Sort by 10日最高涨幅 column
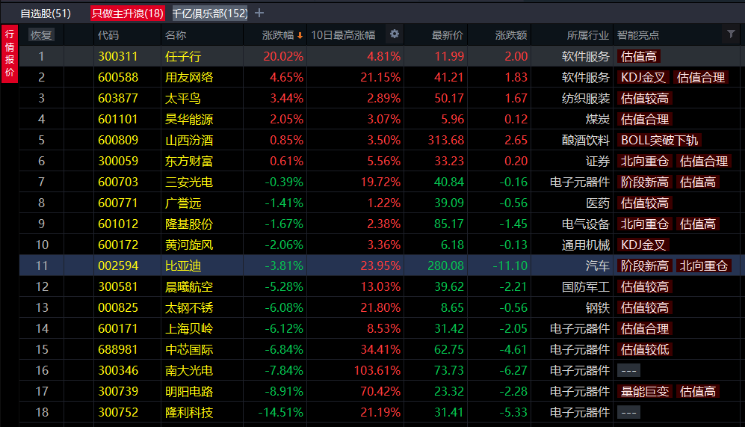Screen dimensions: 745x428 coord(346,35)
